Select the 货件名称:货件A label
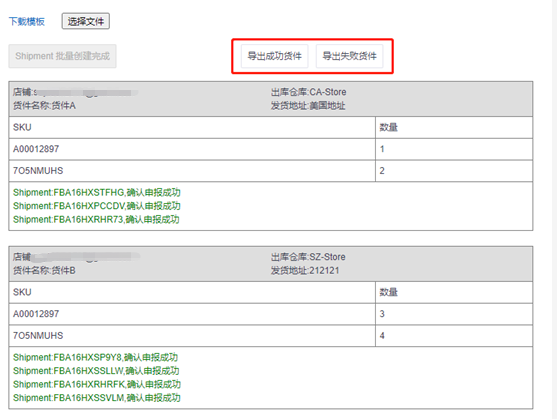The width and height of the screenshot is (557, 419). pyautogui.click(x=44, y=106)
